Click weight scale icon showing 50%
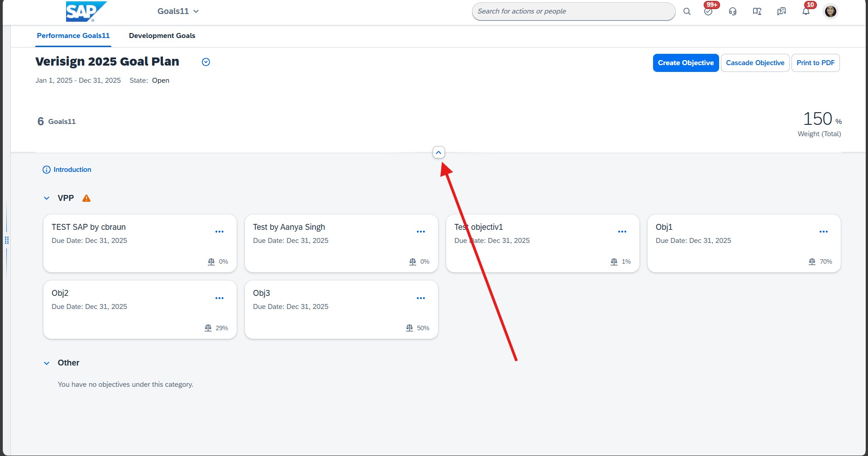 point(410,328)
